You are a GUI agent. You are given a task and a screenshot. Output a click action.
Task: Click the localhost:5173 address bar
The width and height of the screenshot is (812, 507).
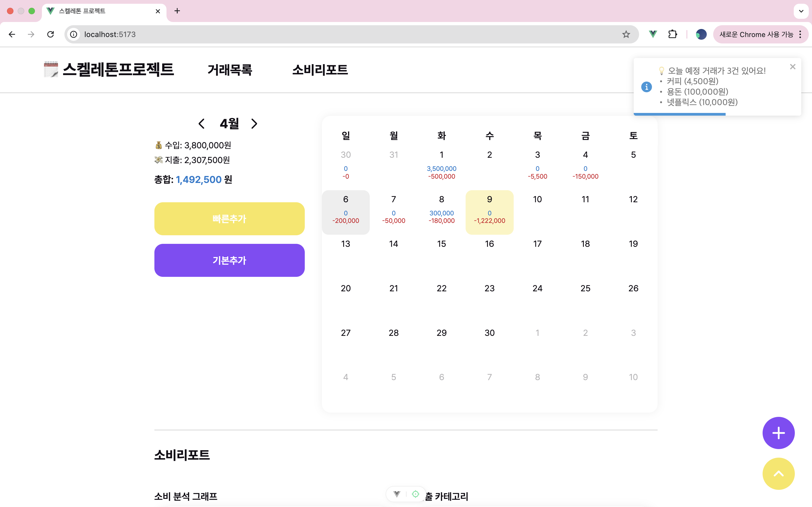click(336, 34)
